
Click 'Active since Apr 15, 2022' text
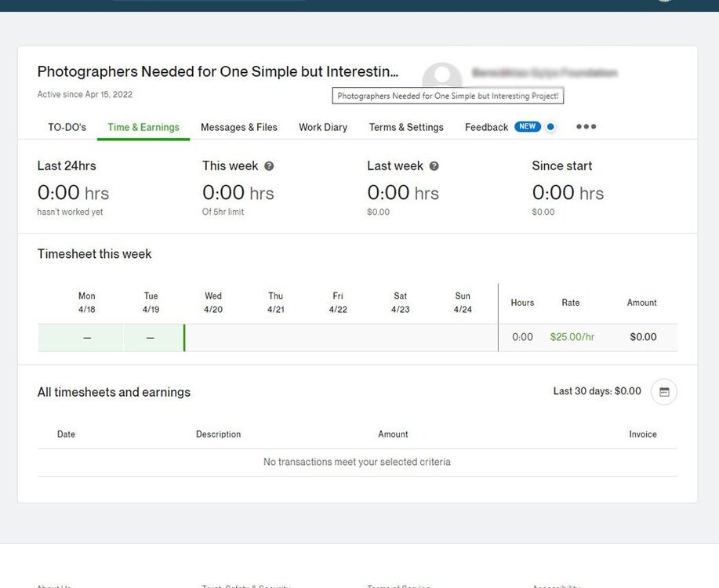(x=85, y=95)
